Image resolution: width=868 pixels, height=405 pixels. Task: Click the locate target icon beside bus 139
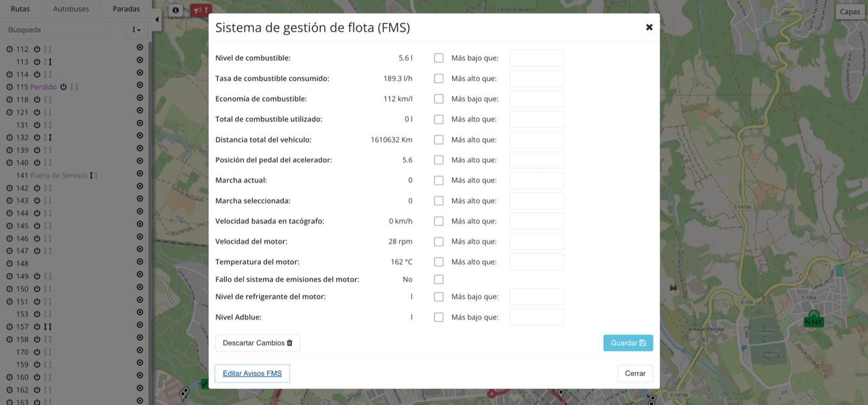[139, 149]
